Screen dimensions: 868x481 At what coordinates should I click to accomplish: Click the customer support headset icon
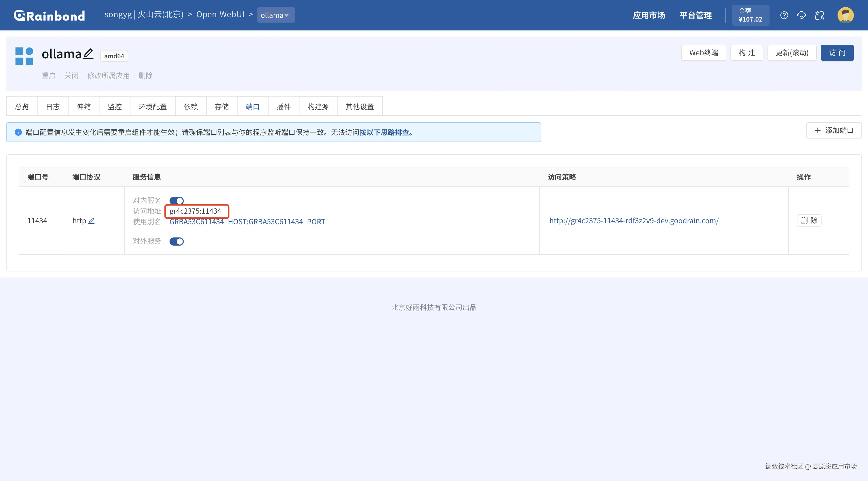802,15
